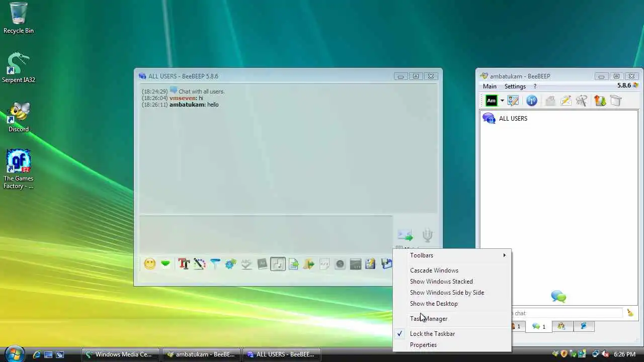
Task: Choose font color with pen and dots icon
Action: (x=200, y=263)
